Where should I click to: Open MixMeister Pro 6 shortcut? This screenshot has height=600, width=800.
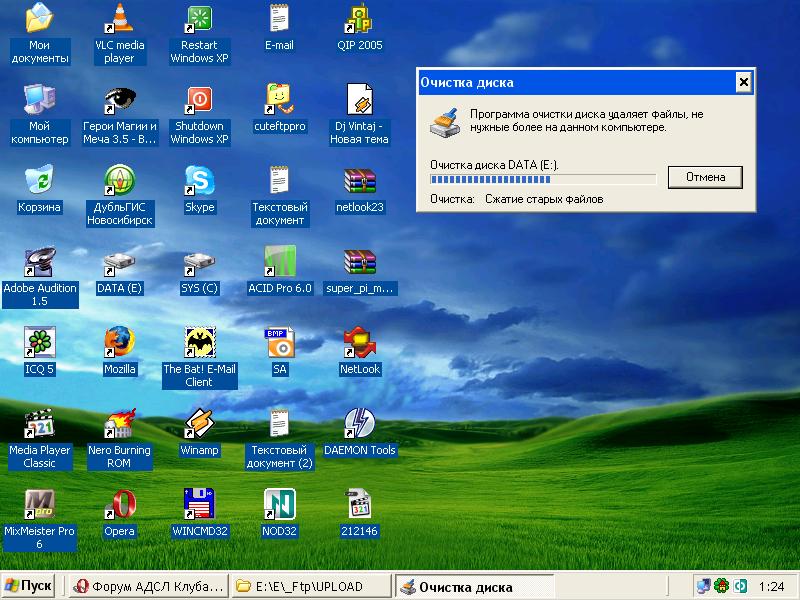click(39, 504)
